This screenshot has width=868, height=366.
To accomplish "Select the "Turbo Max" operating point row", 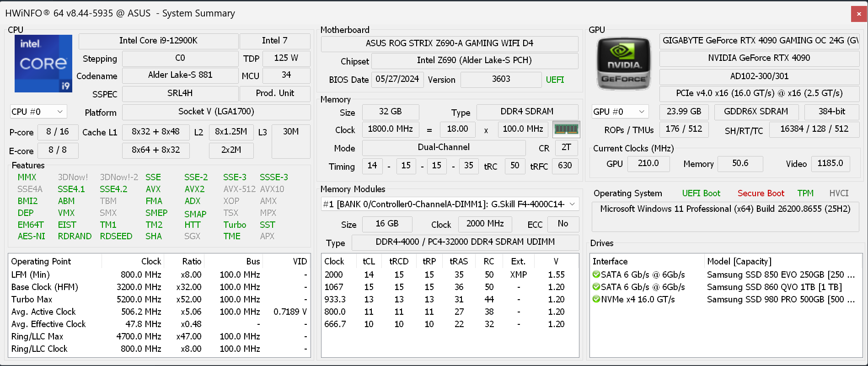I will (x=159, y=299).
